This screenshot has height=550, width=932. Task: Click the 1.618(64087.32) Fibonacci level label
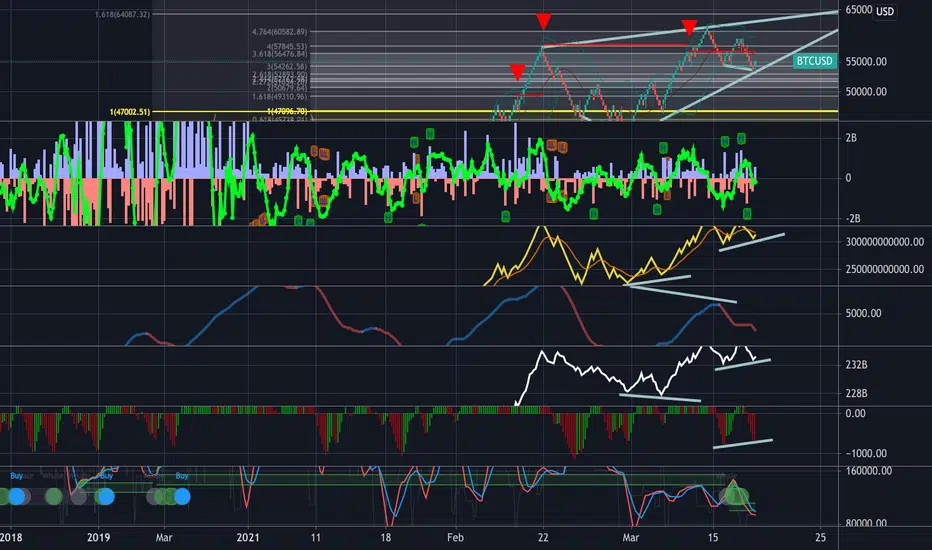point(122,14)
